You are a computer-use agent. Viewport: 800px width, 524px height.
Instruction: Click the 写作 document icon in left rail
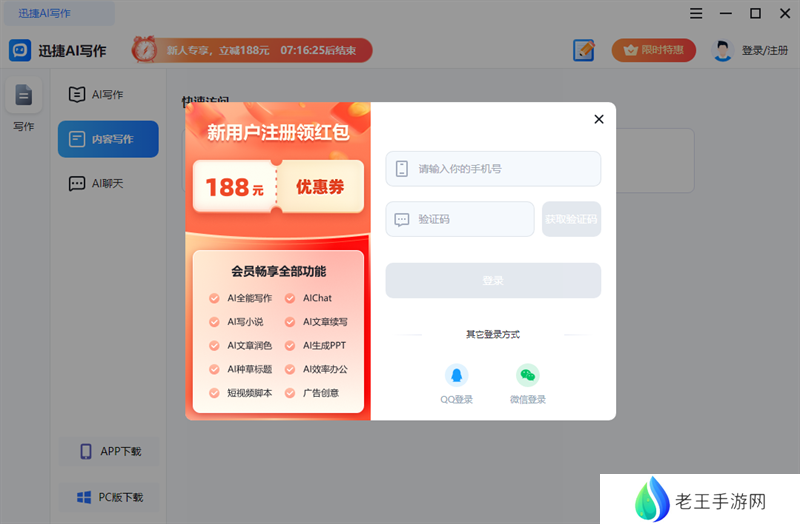tap(24, 96)
